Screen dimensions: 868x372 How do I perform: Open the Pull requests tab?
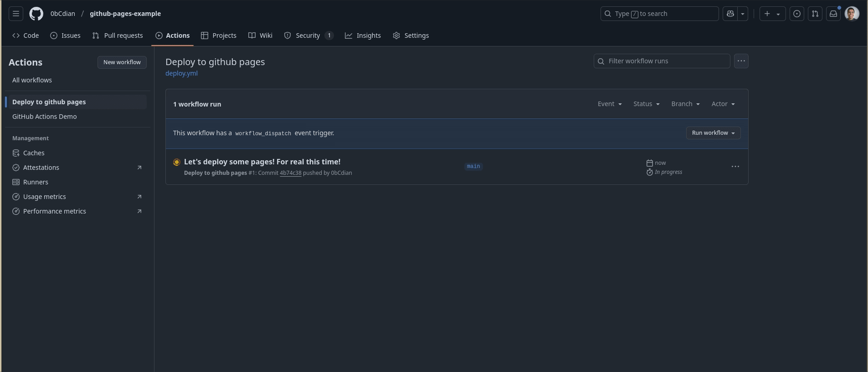point(118,36)
